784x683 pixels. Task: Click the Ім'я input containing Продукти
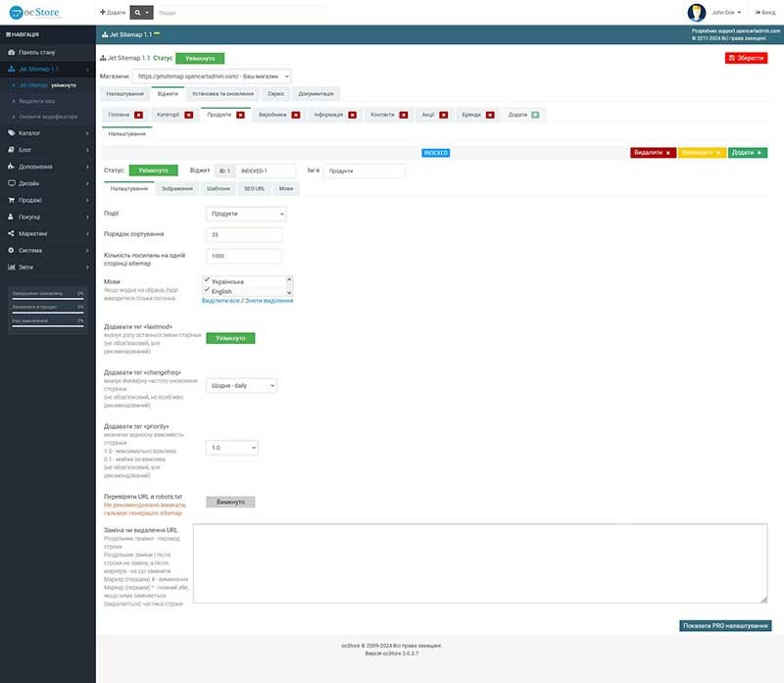tap(364, 171)
